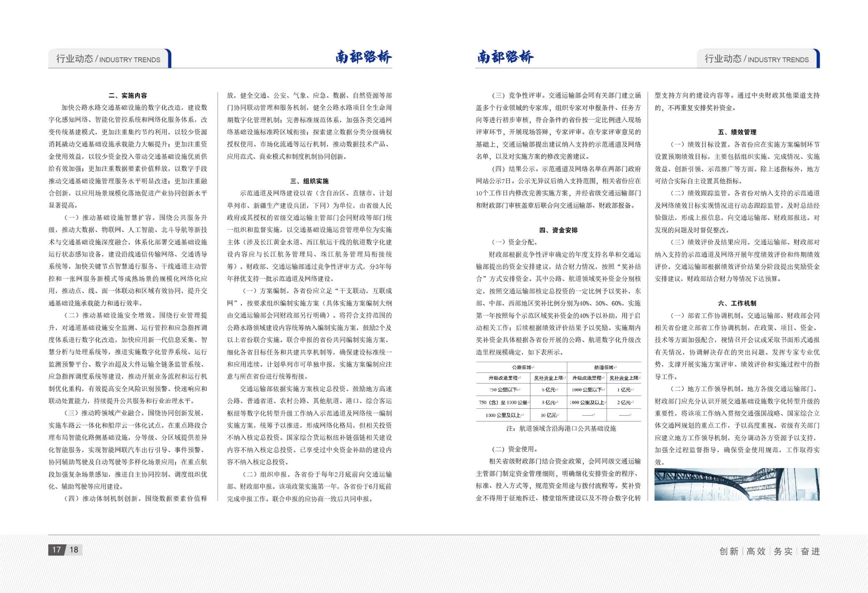Click the heading 五、绩效管理

click(x=737, y=132)
